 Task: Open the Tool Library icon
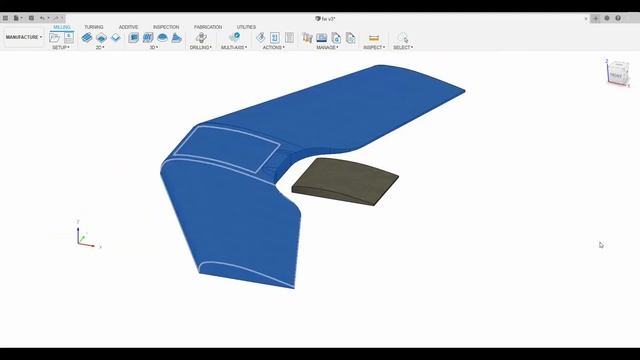(307, 38)
